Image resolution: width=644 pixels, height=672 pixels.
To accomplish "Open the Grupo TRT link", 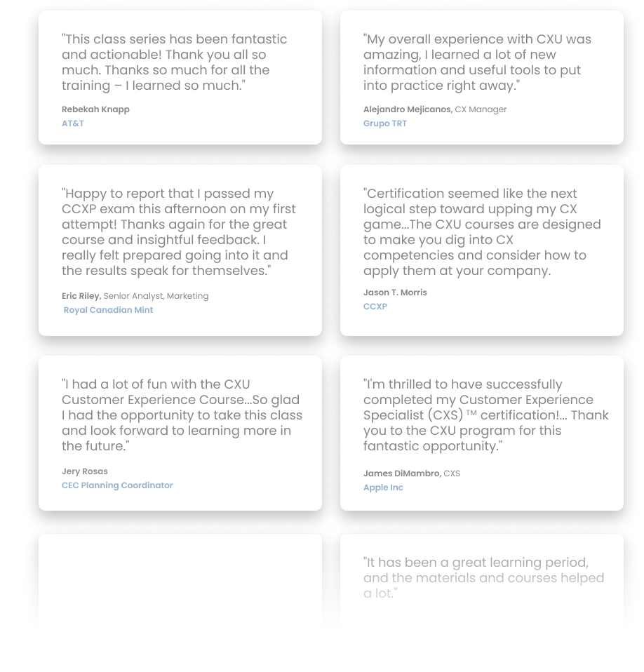I will [x=385, y=123].
